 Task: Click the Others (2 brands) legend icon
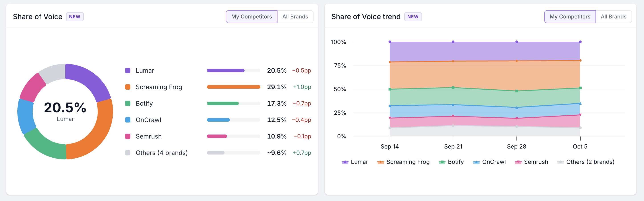click(x=560, y=162)
